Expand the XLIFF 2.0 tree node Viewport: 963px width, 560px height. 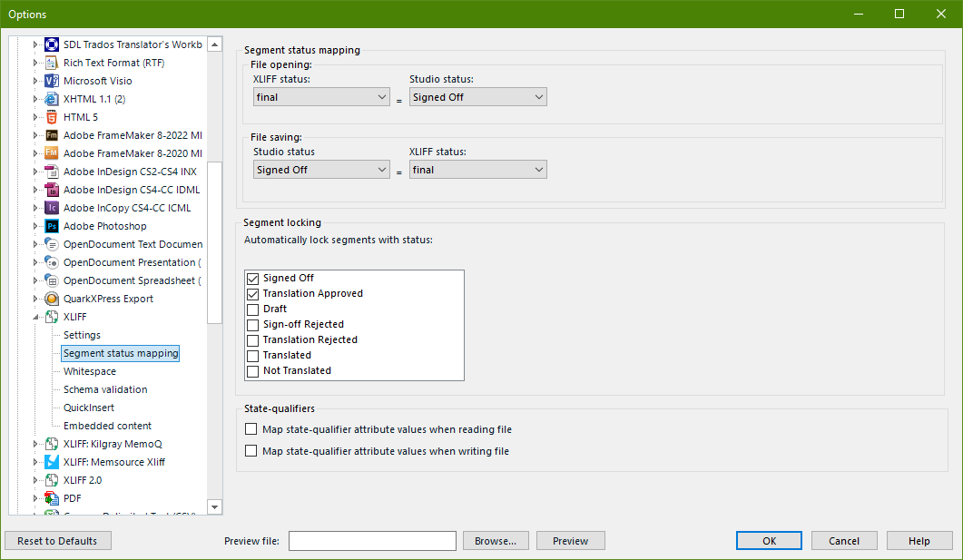coord(35,480)
